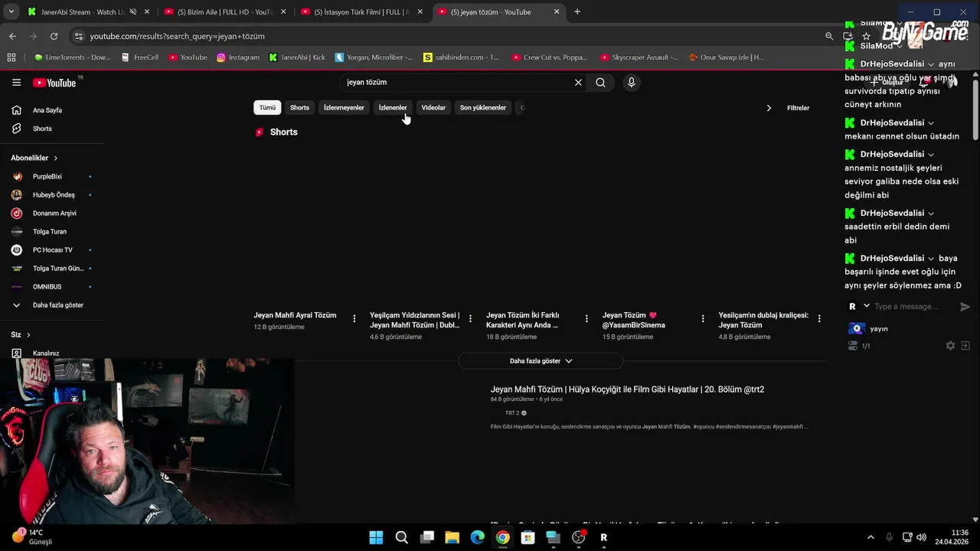The height and width of the screenshot is (551, 980).
Task: Open options for Jeyan Tözüm @YasamBirSinema short
Action: [x=703, y=318]
